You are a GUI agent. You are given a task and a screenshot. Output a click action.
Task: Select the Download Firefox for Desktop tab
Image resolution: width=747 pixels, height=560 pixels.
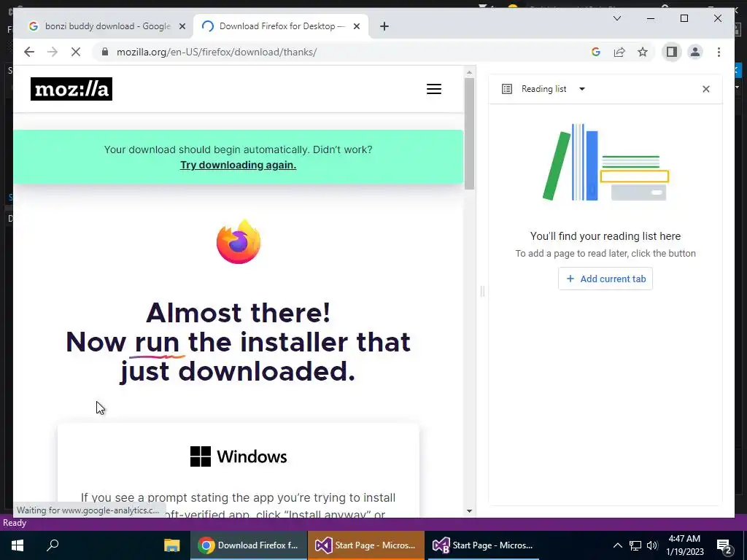pos(281,26)
